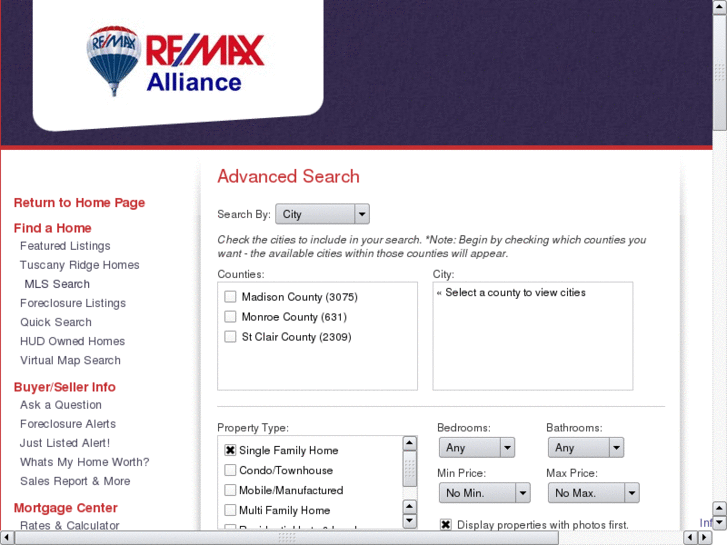Open the Max Price dropdown
The image size is (727, 545).
click(x=593, y=493)
